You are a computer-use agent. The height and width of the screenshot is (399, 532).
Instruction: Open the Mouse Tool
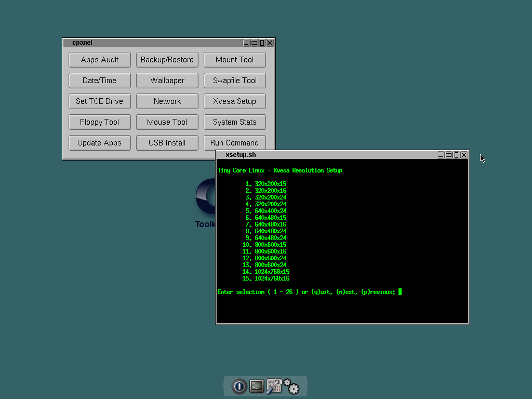point(167,122)
